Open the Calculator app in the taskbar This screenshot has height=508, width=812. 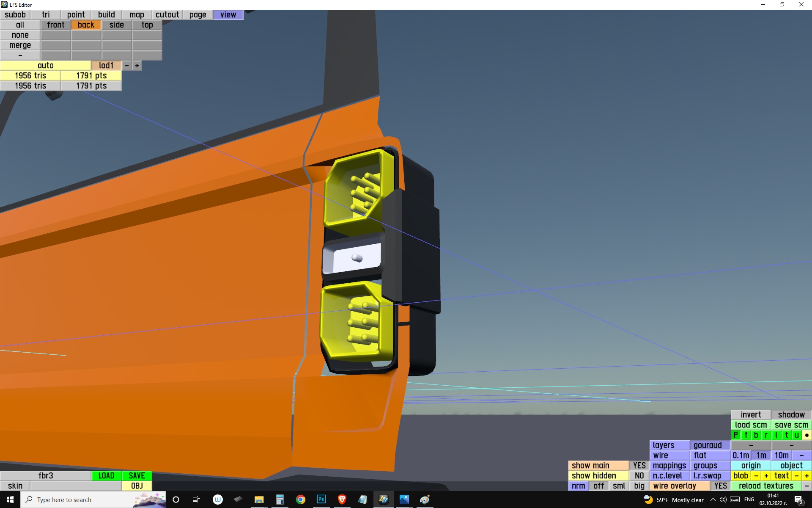[280, 500]
